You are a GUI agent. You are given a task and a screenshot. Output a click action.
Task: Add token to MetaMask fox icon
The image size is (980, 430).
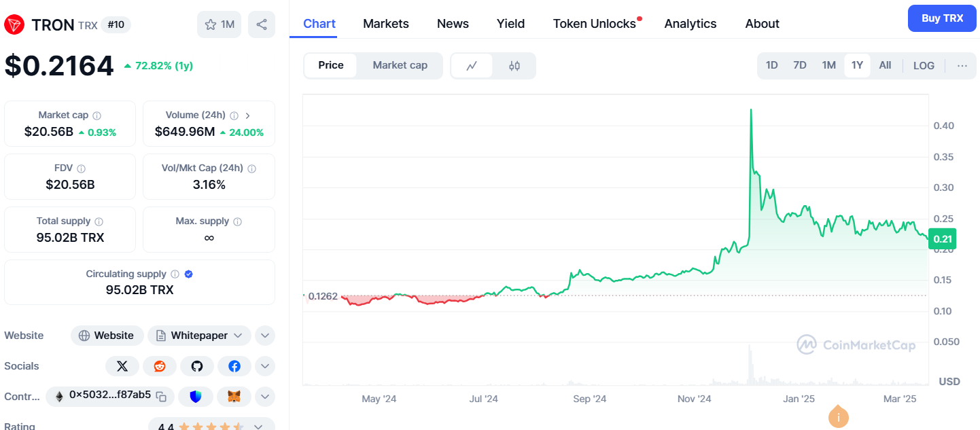(234, 396)
